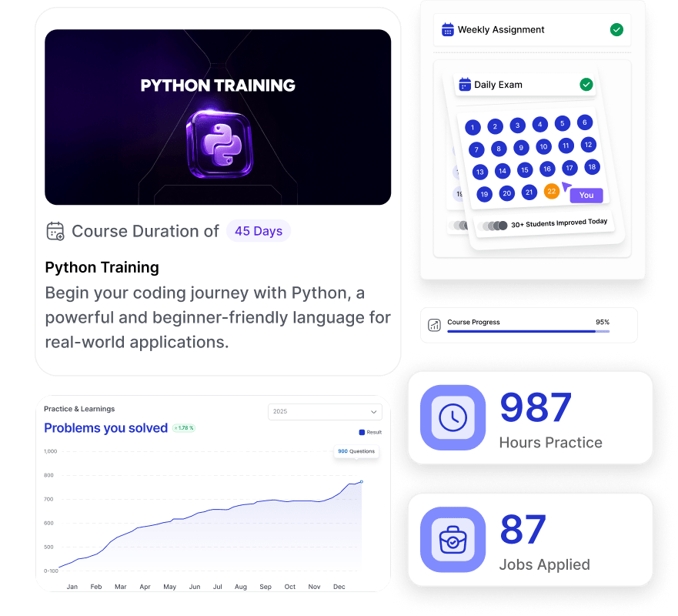
Task: Toggle the Result legend checkbox
Action: click(362, 432)
